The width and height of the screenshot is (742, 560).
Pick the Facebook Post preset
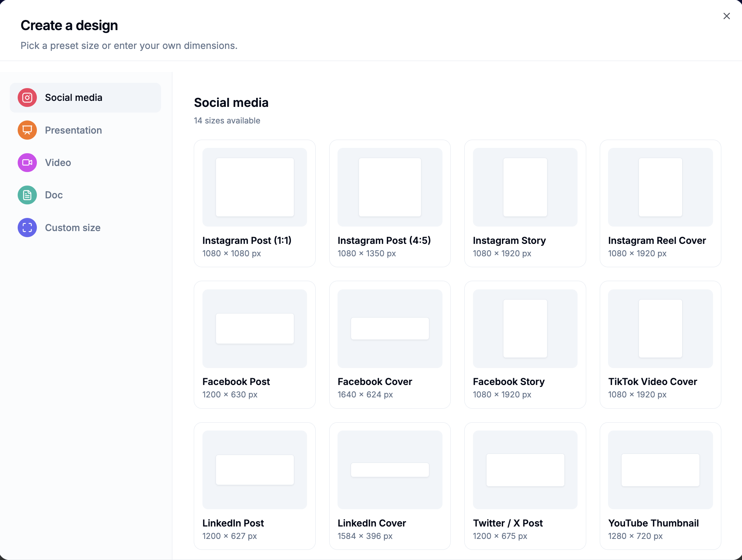click(254, 344)
